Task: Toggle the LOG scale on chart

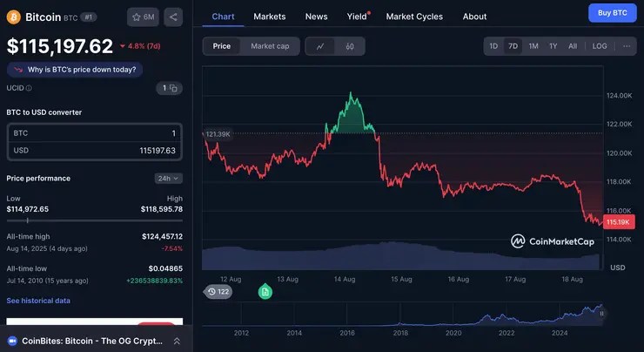Action: tap(600, 46)
